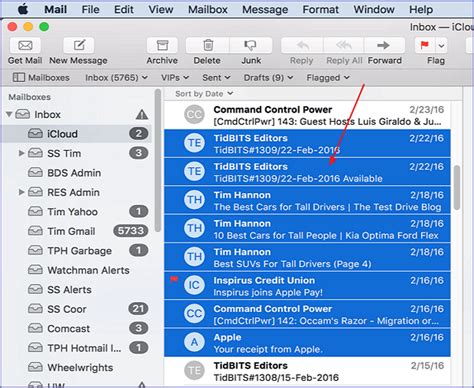The height and width of the screenshot is (388, 474).
Task: Select the RES Admin mailbox
Action: point(77,192)
